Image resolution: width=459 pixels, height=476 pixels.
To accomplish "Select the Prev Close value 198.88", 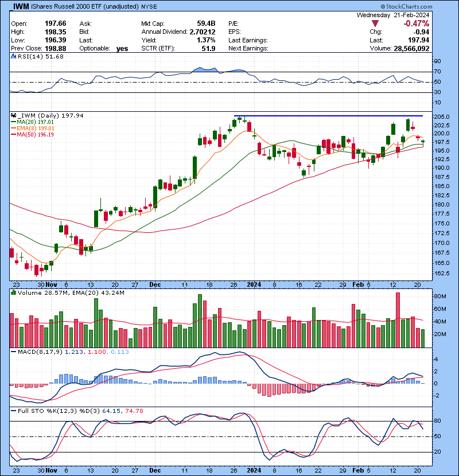I will click(x=55, y=48).
